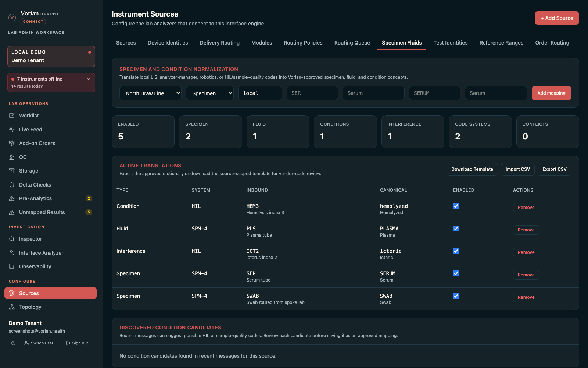Toggle dark mode moon icon
588x368 pixels.
(13, 343)
